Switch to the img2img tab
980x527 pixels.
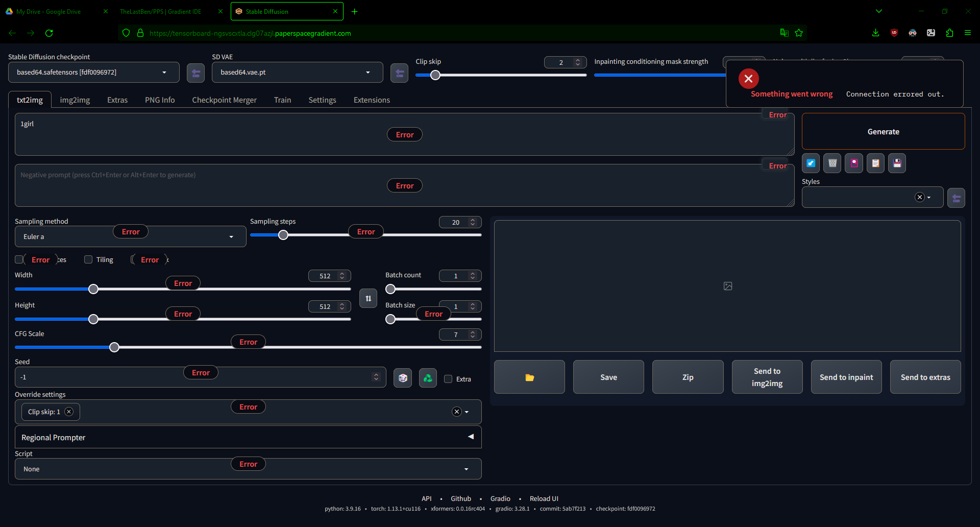click(x=75, y=100)
